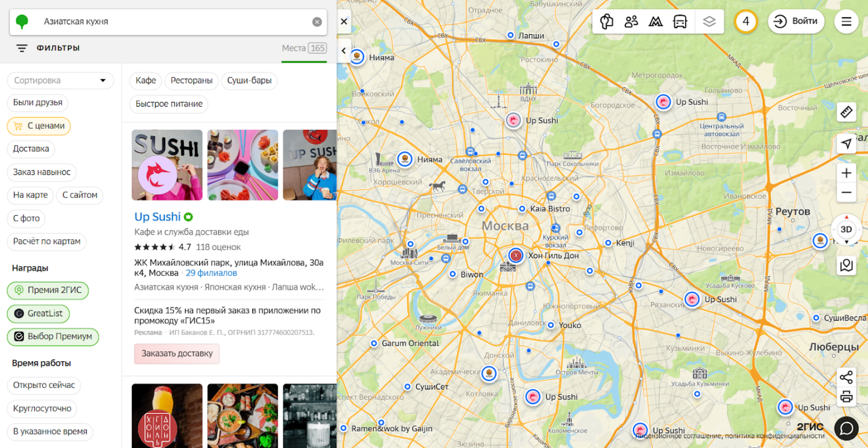Open the hamburger main menu
The image size is (868, 448).
pos(846,22)
